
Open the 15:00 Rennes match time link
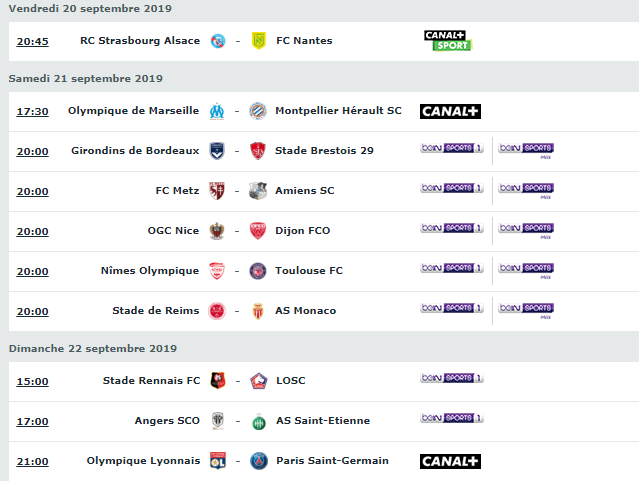(x=33, y=382)
